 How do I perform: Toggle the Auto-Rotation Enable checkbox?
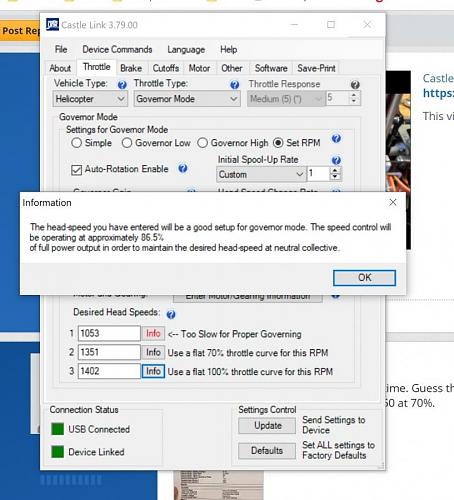point(76,170)
